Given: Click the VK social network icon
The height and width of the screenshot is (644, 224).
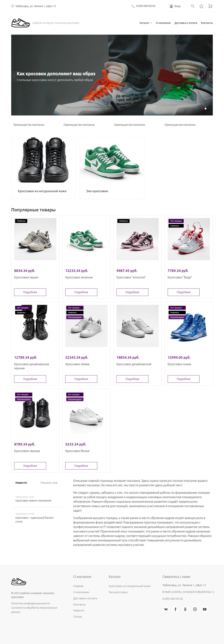Looking at the screenshot, I should [x=166, y=609].
